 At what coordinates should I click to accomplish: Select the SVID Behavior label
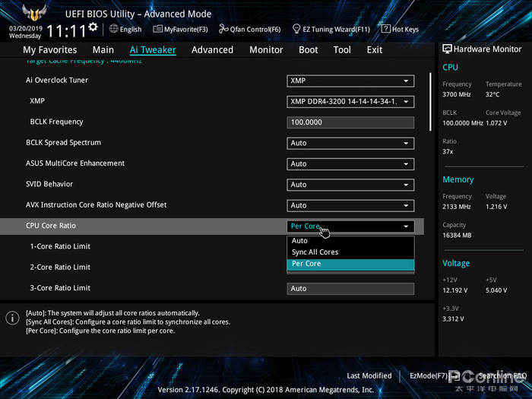[49, 184]
